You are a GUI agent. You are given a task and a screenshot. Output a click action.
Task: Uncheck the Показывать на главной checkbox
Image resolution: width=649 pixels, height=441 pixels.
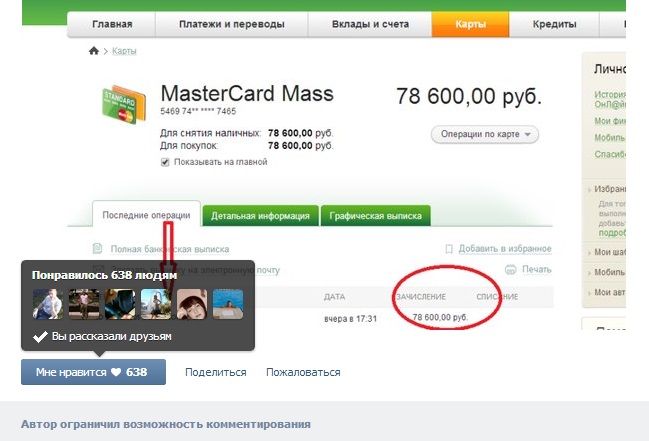pyautogui.click(x=165, y=162)
